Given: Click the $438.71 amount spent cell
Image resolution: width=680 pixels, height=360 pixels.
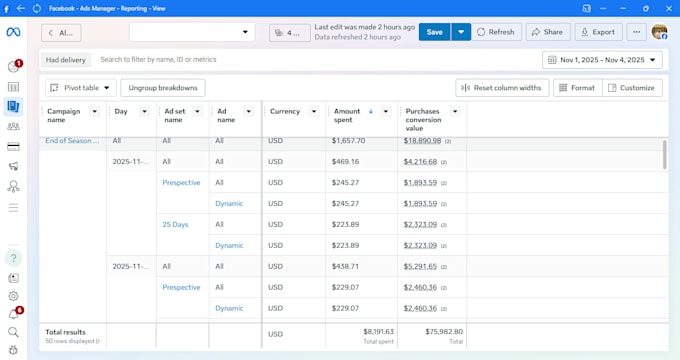Looking at the screenshot, I should (345, 266).
